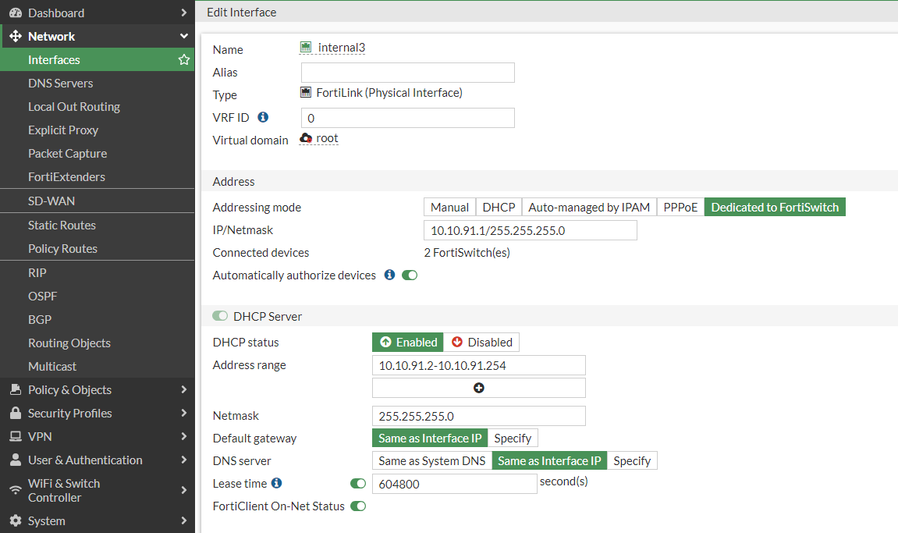This screenshot has height=533, width=898.
Task: Click the Automatically authorize devices info icon
Action: (390, 275)
